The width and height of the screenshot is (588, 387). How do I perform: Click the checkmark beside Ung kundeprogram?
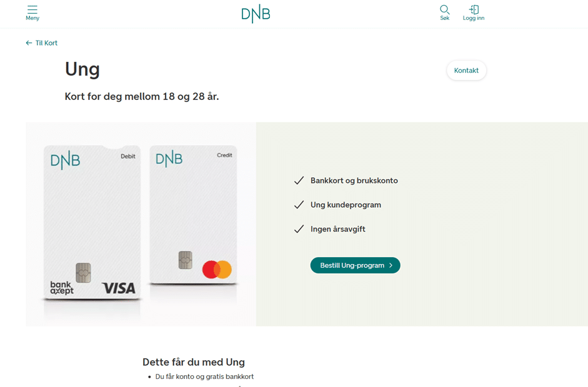point(299,205)
